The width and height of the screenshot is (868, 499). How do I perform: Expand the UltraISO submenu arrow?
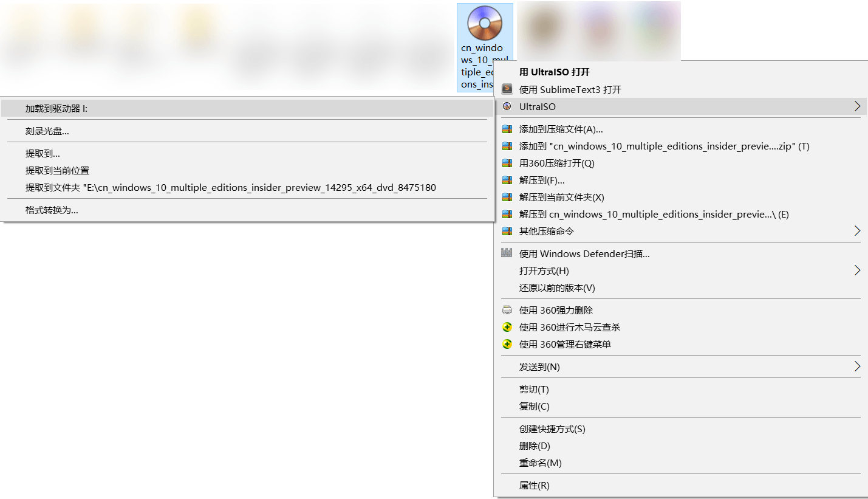click(857, 106)
